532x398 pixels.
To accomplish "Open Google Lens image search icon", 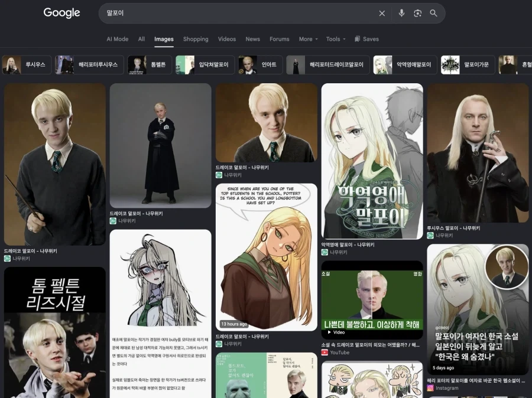I will [x=418, y=13].
